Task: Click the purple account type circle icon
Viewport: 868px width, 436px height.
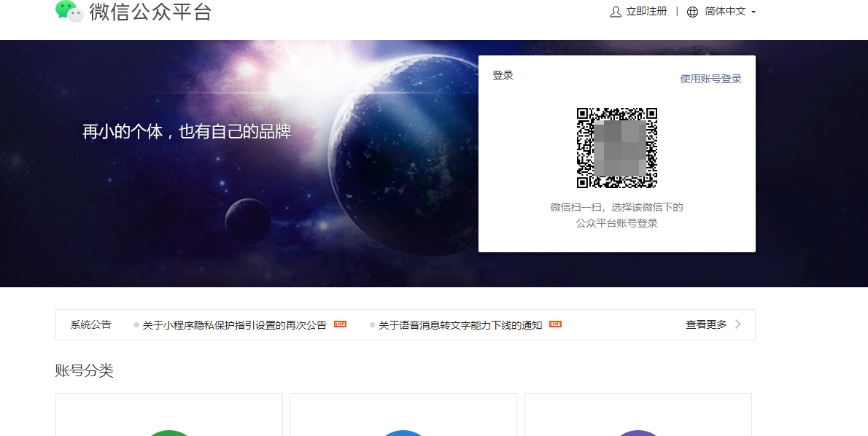Action: tap(638, 432)
